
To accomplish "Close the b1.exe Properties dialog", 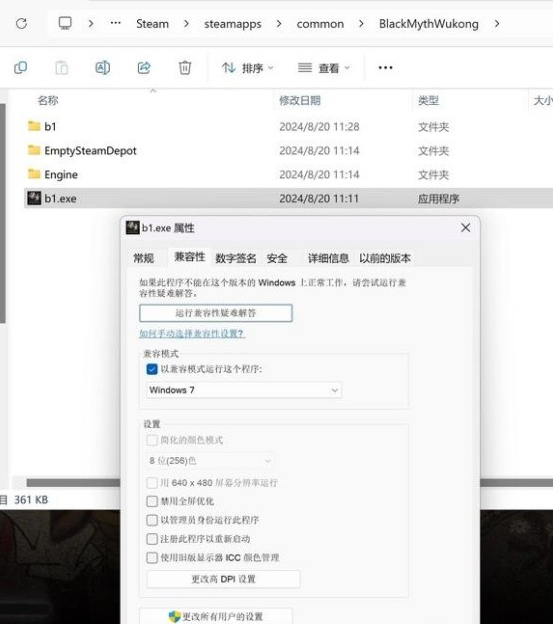I will pos(465,228).
